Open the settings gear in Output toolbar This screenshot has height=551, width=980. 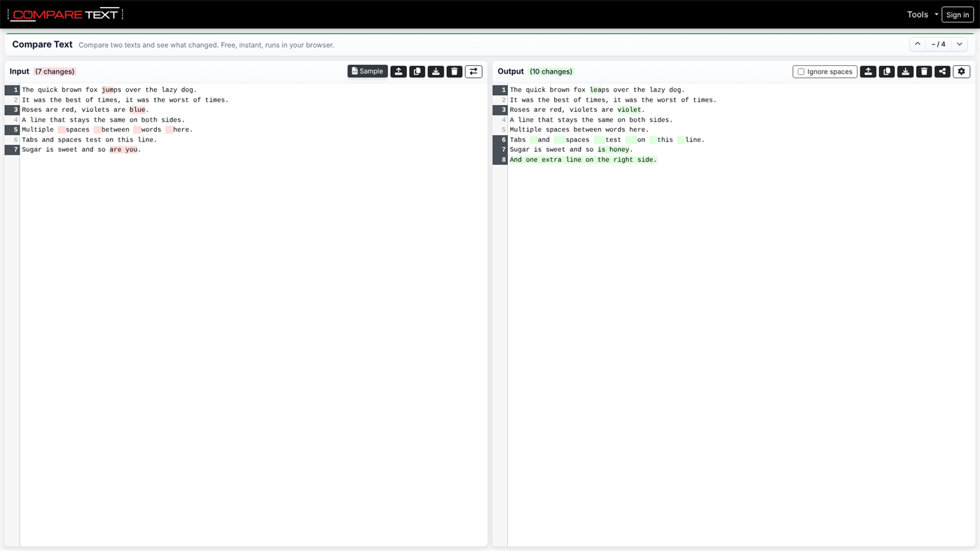coord(961,71)
